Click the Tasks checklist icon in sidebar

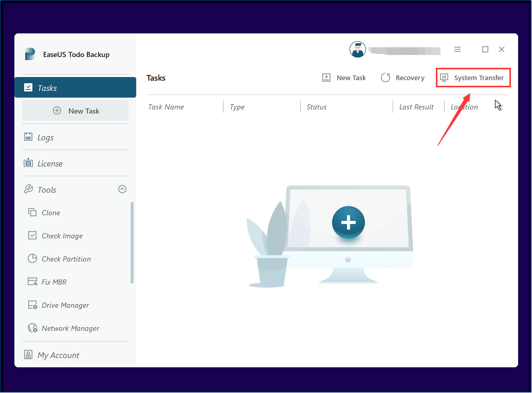[x=28, y=87]
